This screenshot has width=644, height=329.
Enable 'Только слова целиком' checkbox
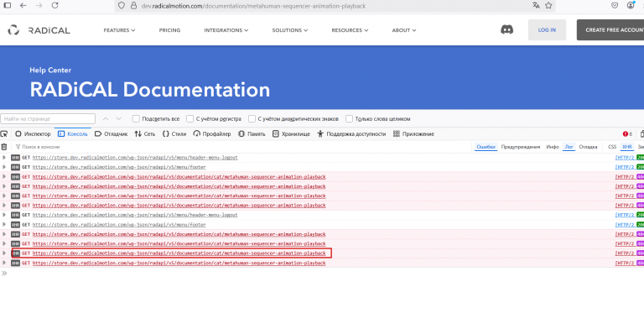click(x=349, y=119)
